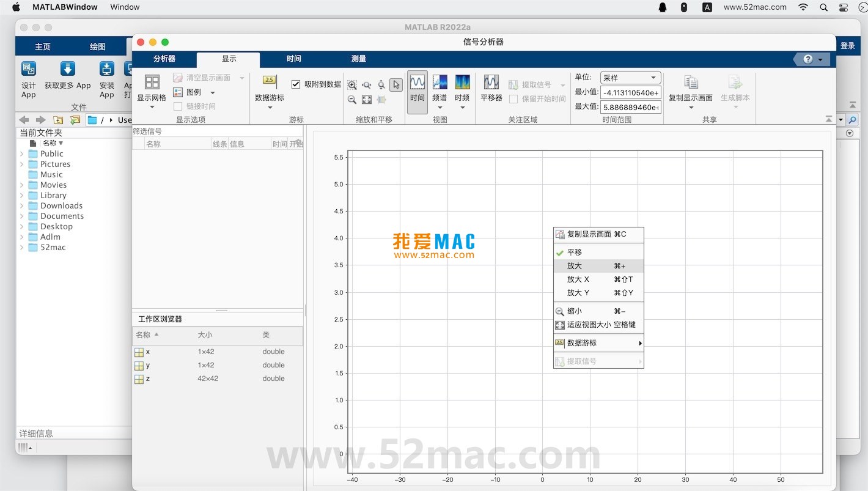
Task: Switch to the 时频 time-frequency view
Action: (462, 87)
